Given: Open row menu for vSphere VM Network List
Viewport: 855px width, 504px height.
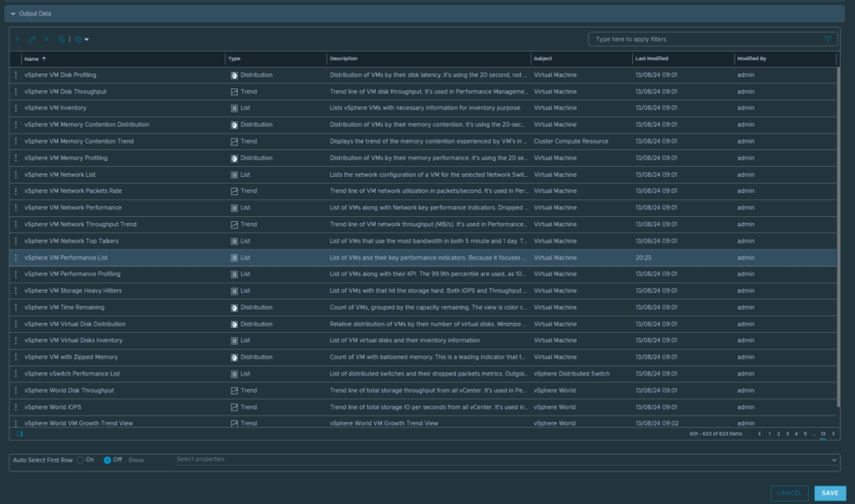Looking at the screenshot, I should tap(16, 175).
